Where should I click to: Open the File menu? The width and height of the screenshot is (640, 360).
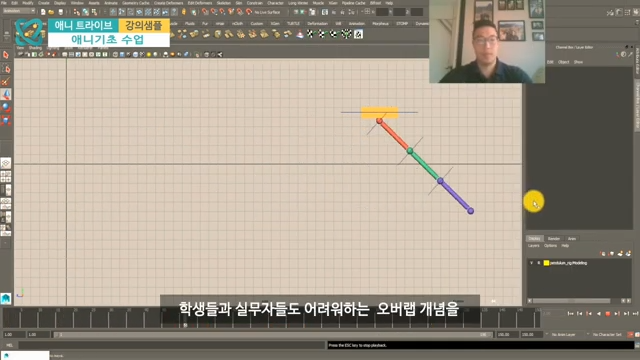(x=4, y=3)
